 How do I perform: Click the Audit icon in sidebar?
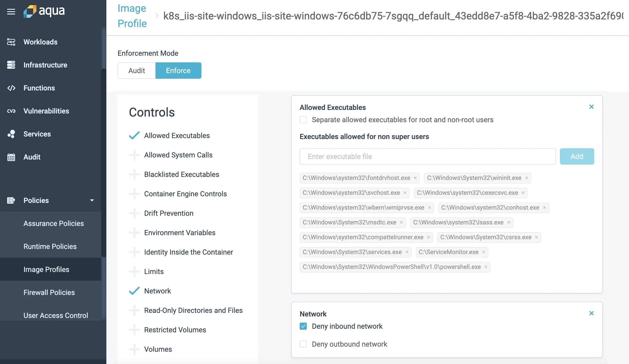(11, 156)
